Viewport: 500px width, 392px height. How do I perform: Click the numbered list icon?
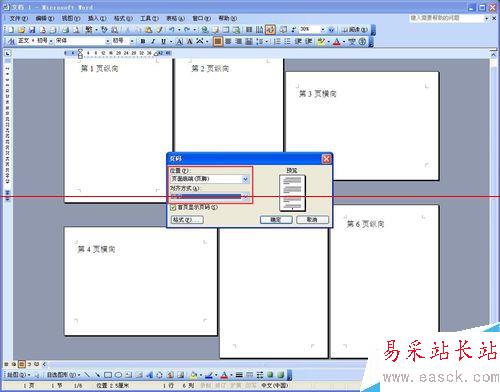[x=277, y=42]
